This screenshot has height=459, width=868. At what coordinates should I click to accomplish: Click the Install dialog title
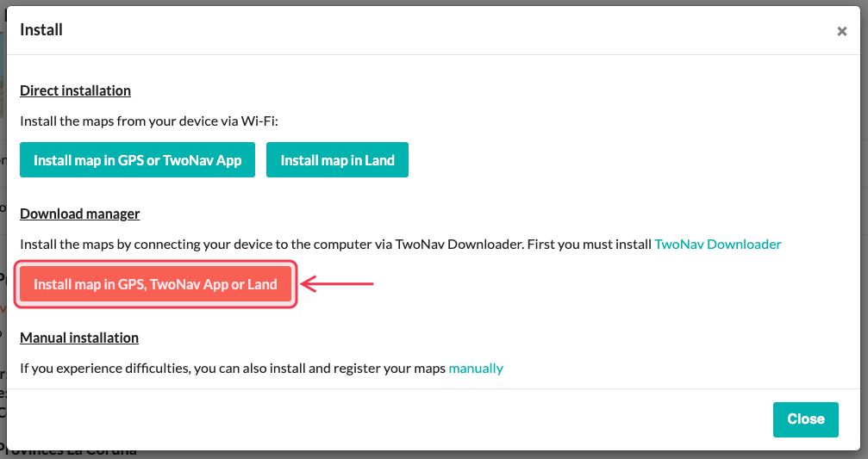point(41,30)
